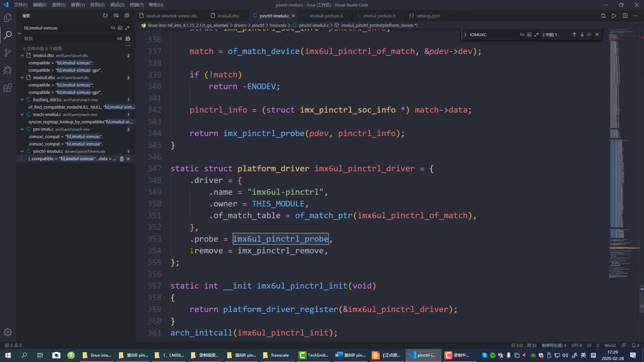
Task: Open the 调试(D) menu
Action: 117,5
